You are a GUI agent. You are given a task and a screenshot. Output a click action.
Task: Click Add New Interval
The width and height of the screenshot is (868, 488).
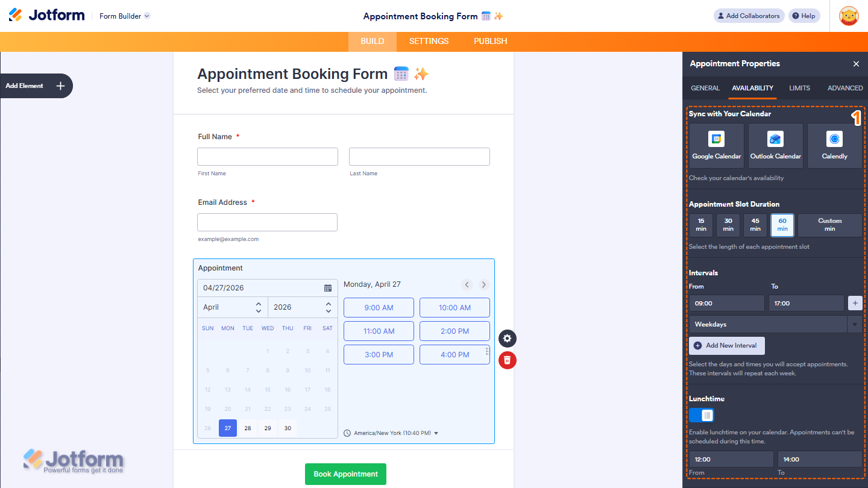(726, 345)
